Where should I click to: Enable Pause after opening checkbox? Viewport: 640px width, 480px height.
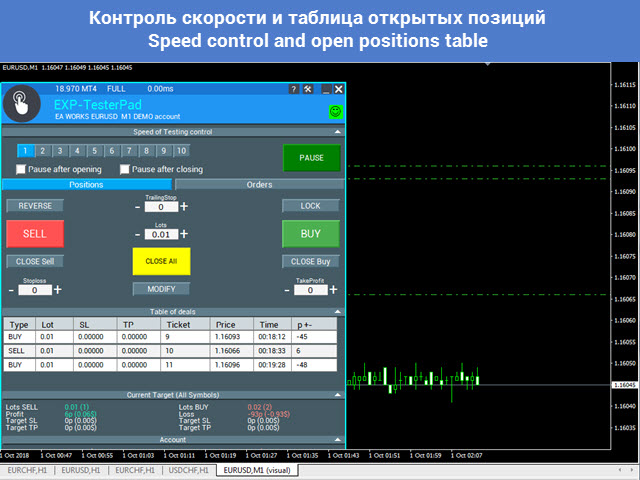(20, 169)
